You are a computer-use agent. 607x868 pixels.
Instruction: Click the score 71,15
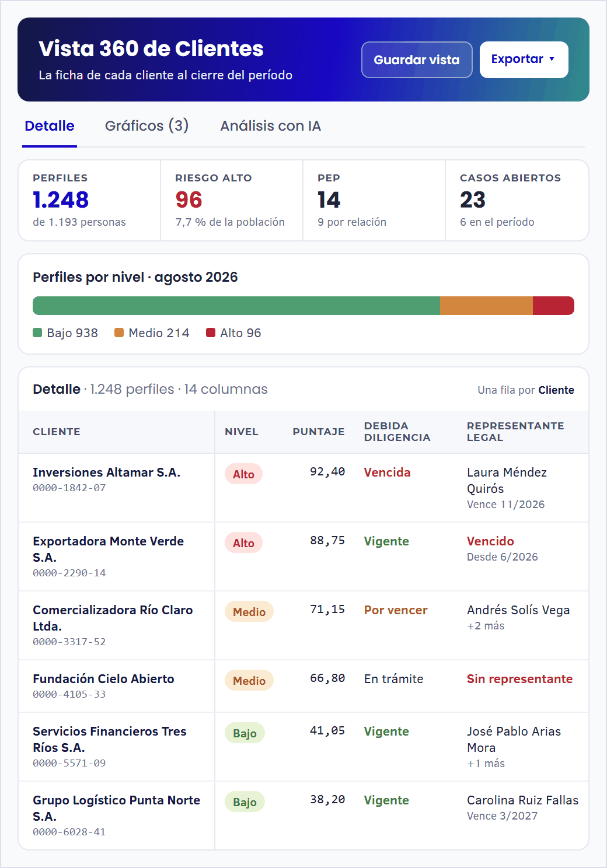tap(327, 609)
